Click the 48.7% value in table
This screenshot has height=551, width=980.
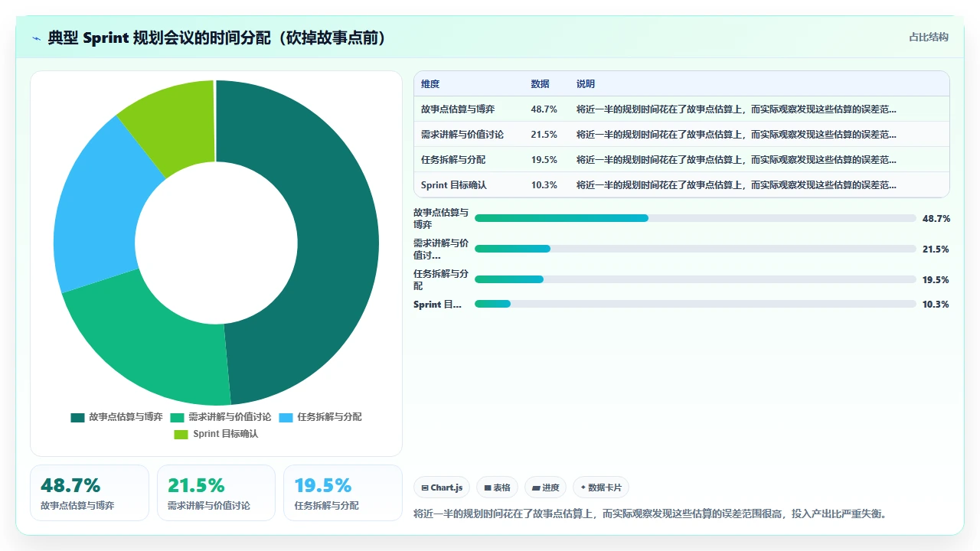tap(544, 109)
